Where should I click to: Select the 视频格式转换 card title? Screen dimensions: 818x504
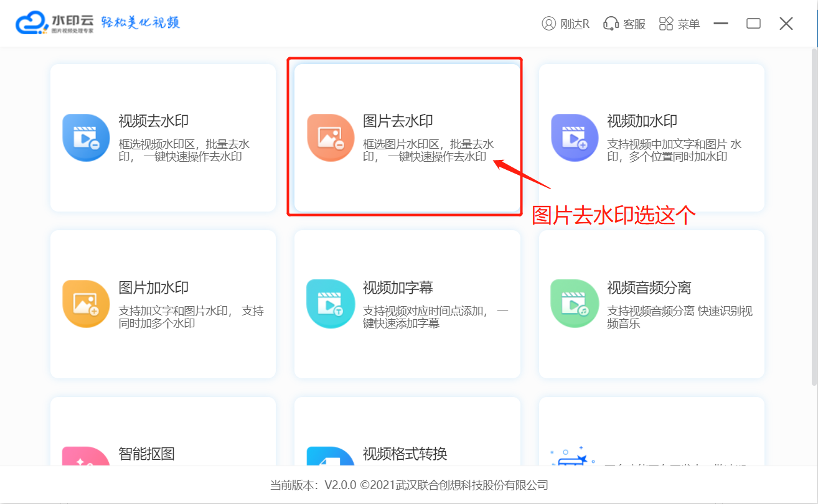pos(405,454)
